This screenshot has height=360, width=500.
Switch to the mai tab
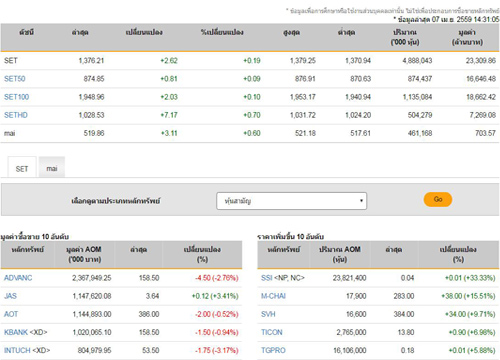tap(52, 168)
